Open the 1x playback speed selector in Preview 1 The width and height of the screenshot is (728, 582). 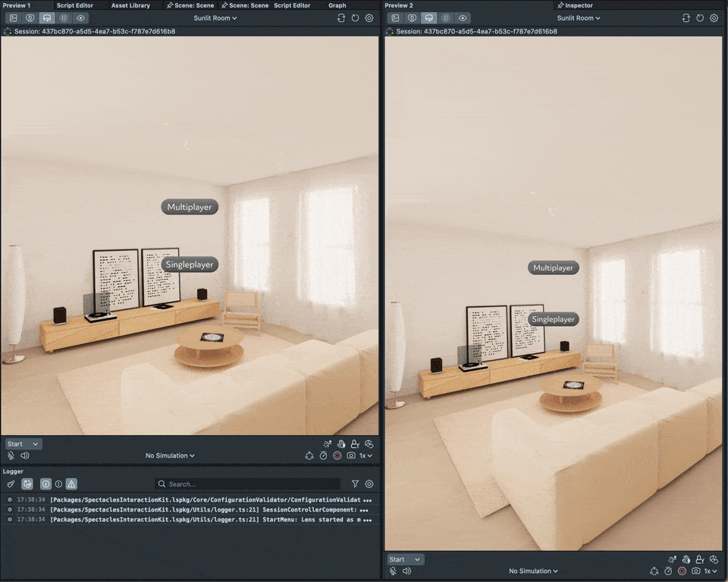click(367, 455)
